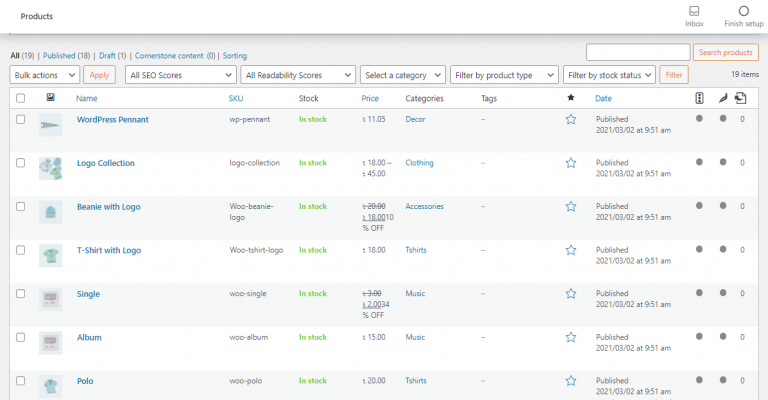Open the T-Shirt with Logo product link
768x400 pixels.
109,250
